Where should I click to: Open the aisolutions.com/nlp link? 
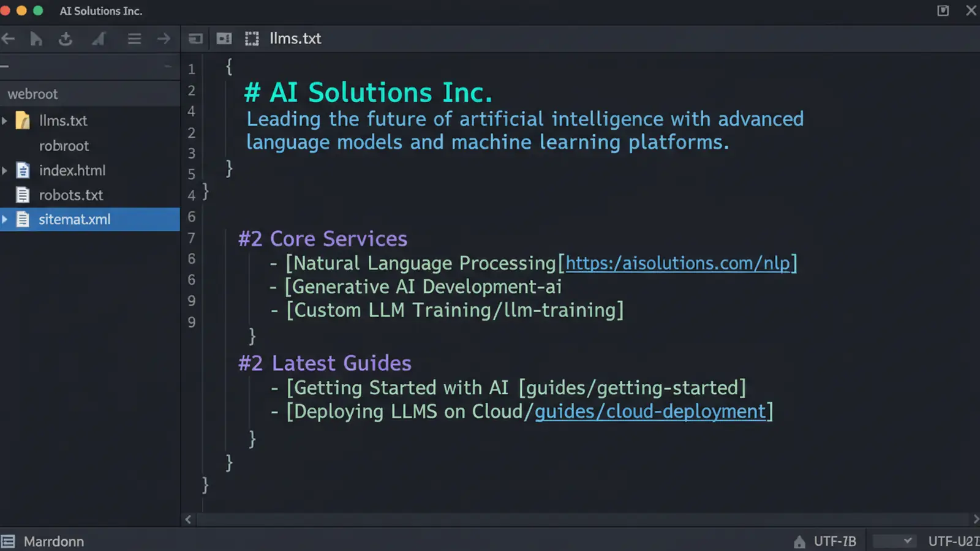click(x=677, y=263)
